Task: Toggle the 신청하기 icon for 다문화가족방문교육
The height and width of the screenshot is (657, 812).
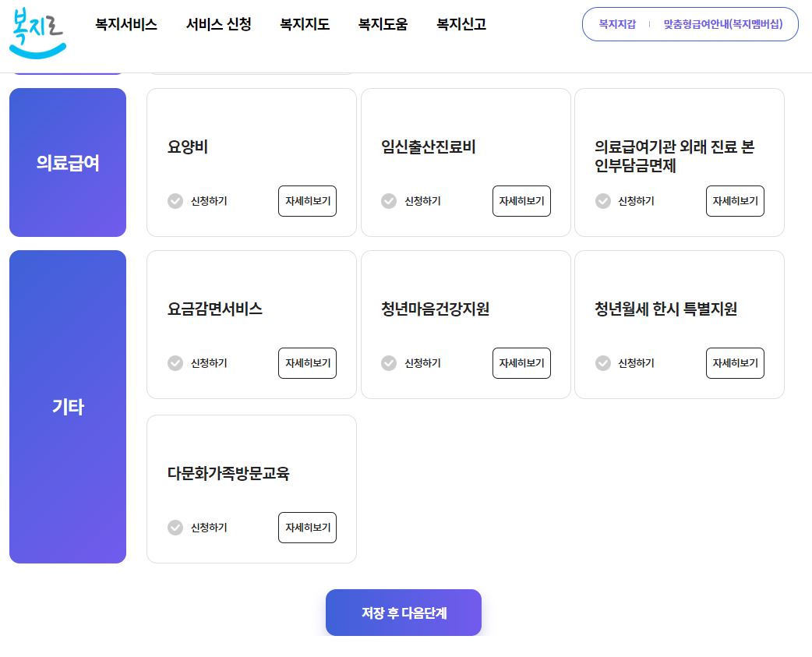Action: (x=175, y=527)
